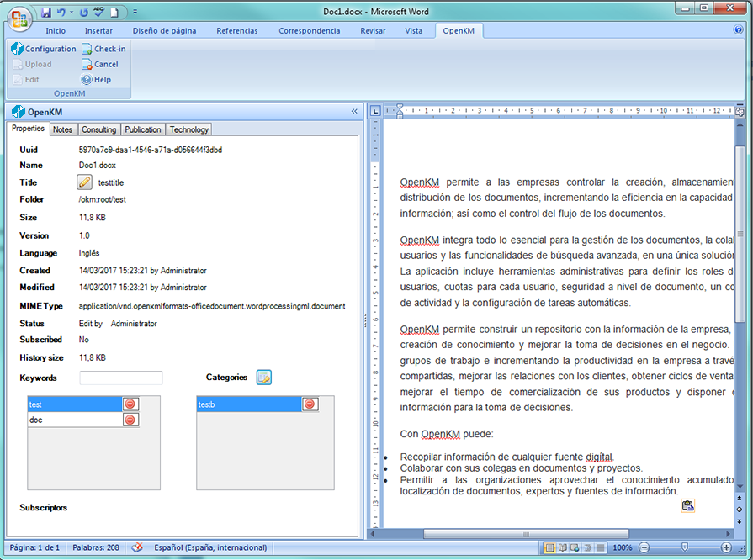753x560 pixels.
Task: Open Select Browse Object button
Action: (x=740, y=510)
